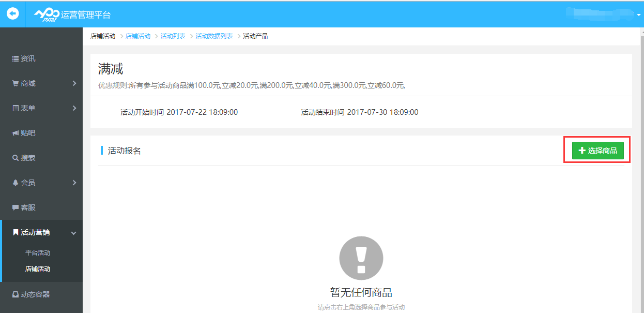644x313 pixels.
Task: Expand the 会员 submenu arrow
Action: (74, 182)
